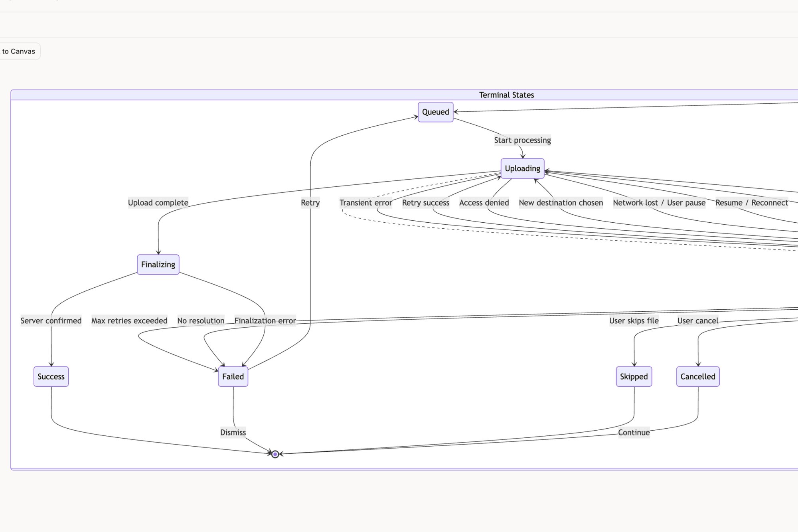Viewport: 798px width, 532px height.
Task: Select the Cancelled state node
Action: pyautogui.click(x=697, y=376)
